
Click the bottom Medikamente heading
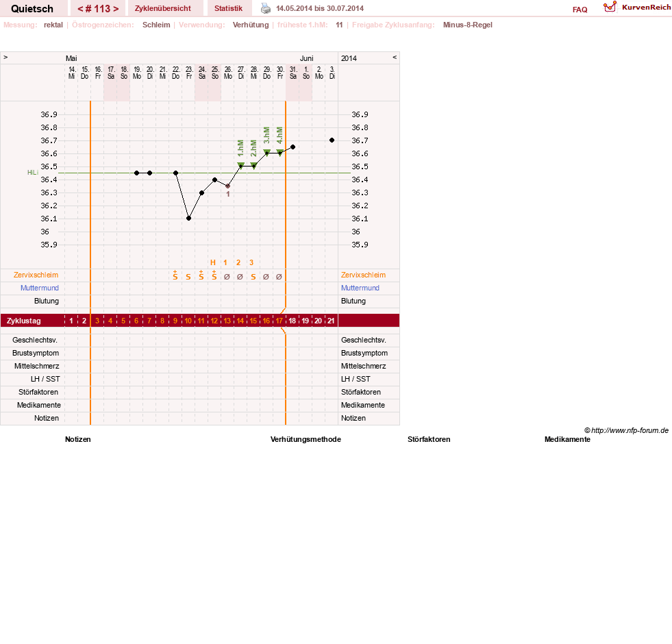point(567,439)
